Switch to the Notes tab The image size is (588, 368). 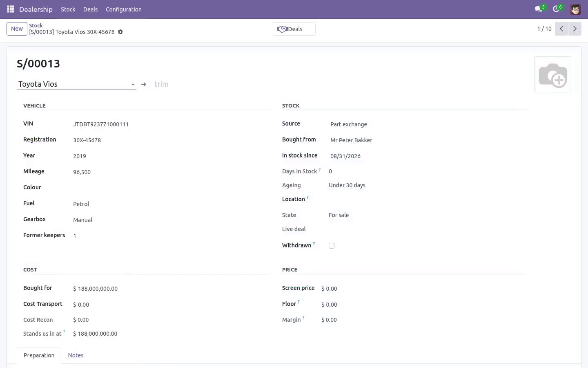click(x=76, y=355)
